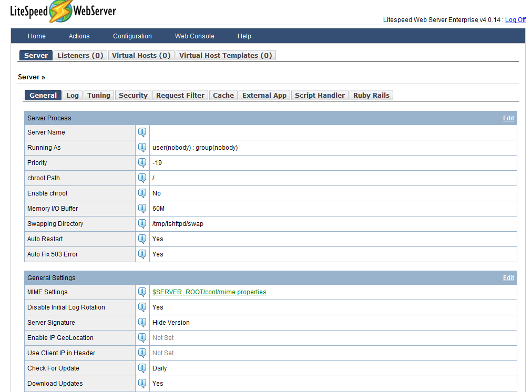
Task: Open the Script Handler sub-tab
Action: 320,96
